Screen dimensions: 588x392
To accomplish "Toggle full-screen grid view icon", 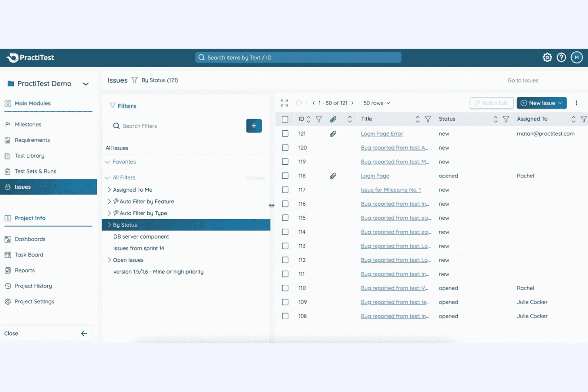I will pyautogui.click(x=284, y=103).
